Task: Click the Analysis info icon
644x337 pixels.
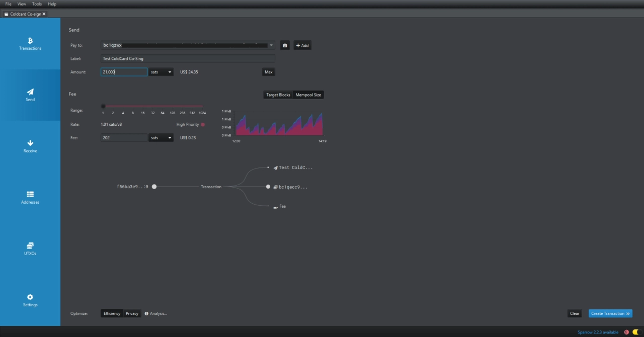Action: 146,313
